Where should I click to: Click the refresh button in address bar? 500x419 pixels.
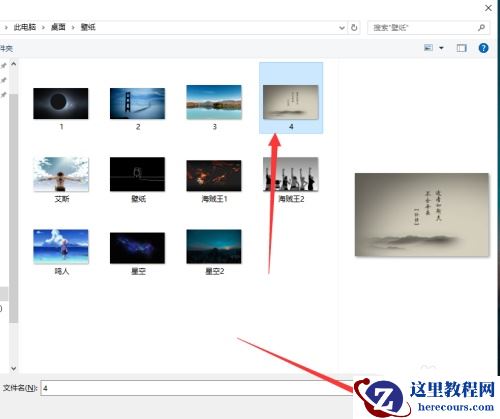354,27
